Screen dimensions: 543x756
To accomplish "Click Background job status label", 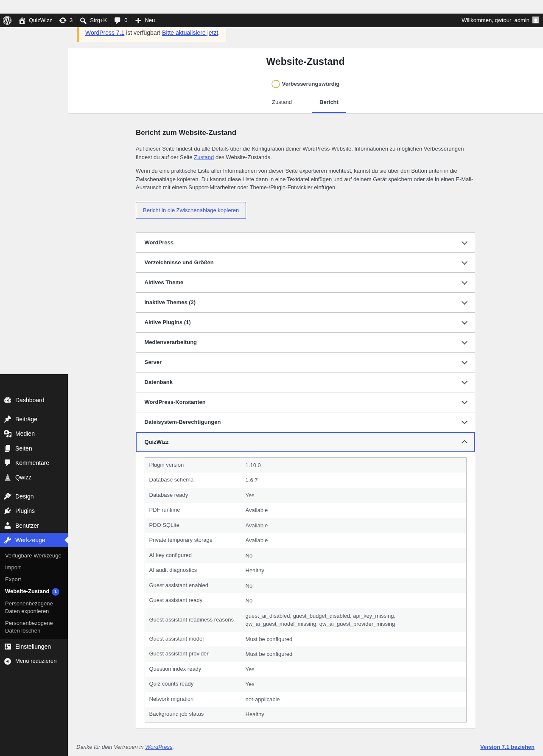I will point(176,714).
